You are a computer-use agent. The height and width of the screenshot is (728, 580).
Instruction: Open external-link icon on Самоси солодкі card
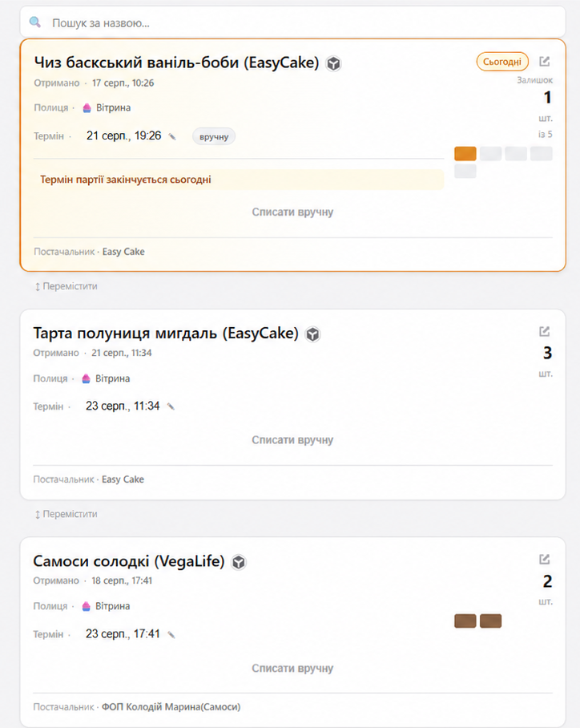[x=544, y=559]
